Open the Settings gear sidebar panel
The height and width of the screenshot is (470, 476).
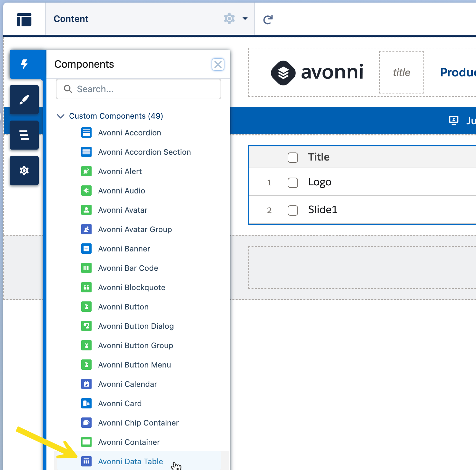click(x=24, y=171)
